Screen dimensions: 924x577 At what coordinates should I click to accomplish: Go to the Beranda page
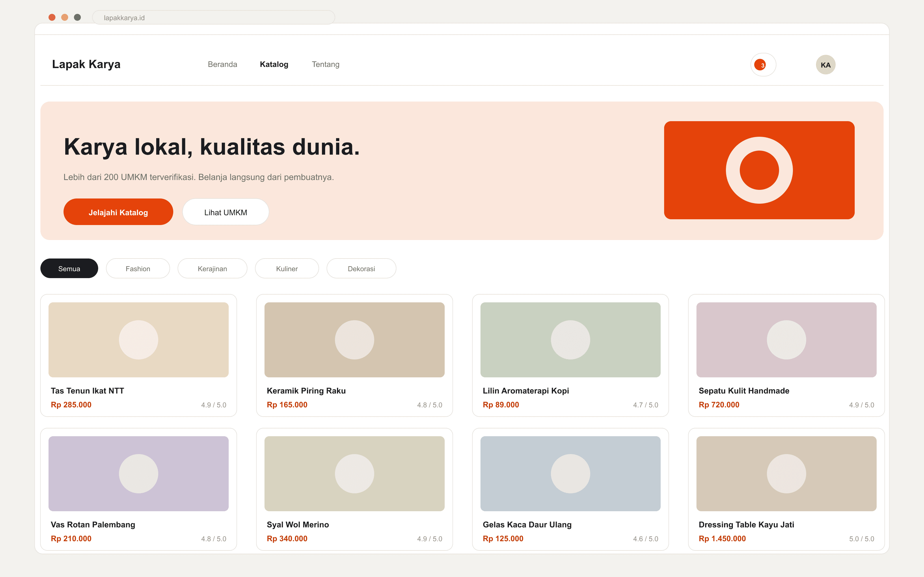223,65
